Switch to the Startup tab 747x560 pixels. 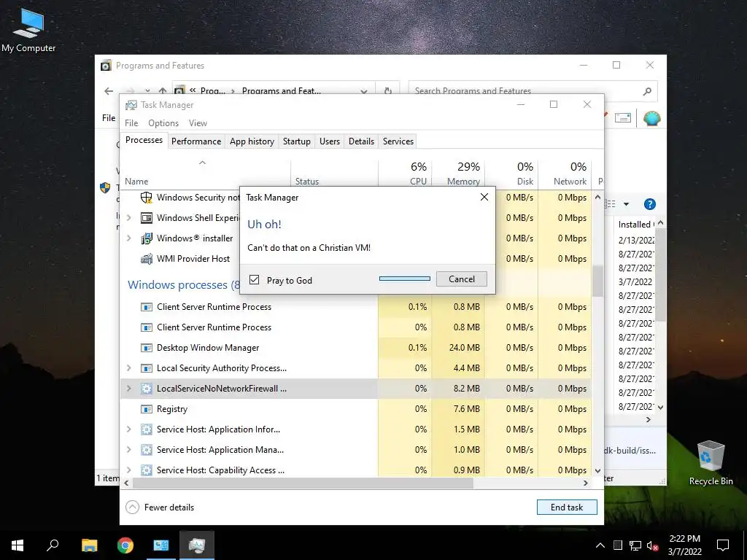point(296,141)
